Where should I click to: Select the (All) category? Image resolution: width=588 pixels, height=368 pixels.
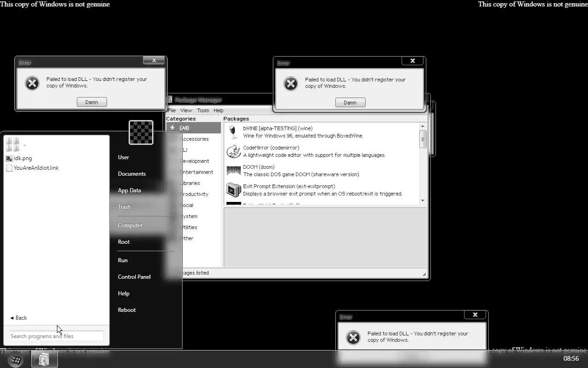(193, 128)
